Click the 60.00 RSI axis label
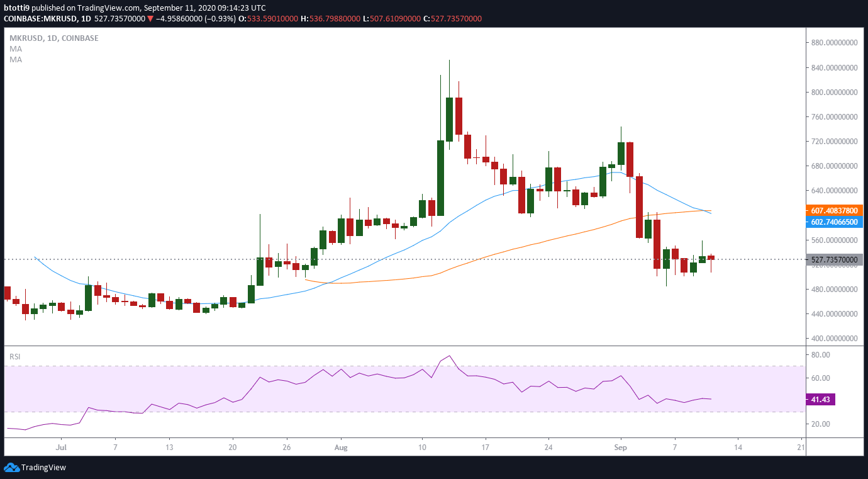Viewport: 868px width, 479px height. [x=820, y=378]
